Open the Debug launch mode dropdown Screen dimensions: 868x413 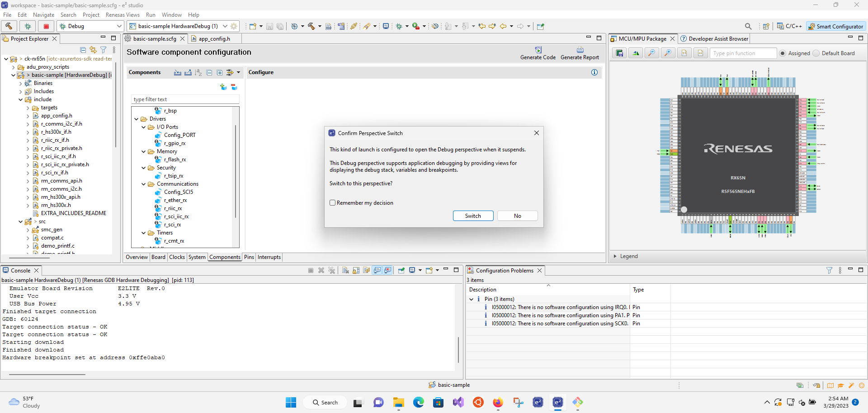(119, 26)
